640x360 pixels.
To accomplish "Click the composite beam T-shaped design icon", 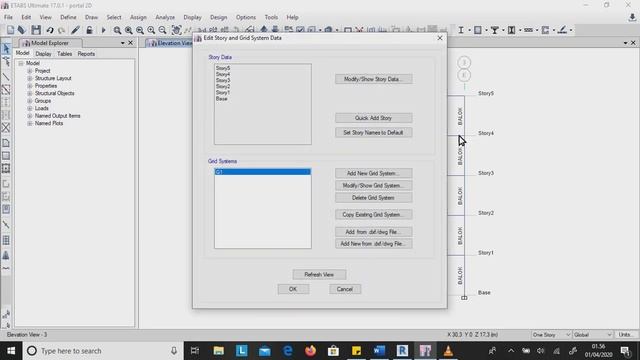I will tap(494, 30).
